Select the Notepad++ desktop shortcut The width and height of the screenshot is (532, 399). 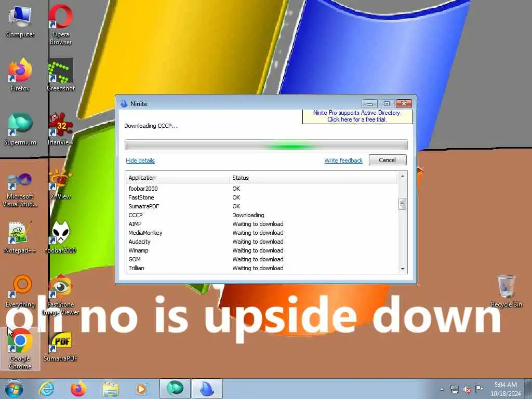tap(20, 237)
